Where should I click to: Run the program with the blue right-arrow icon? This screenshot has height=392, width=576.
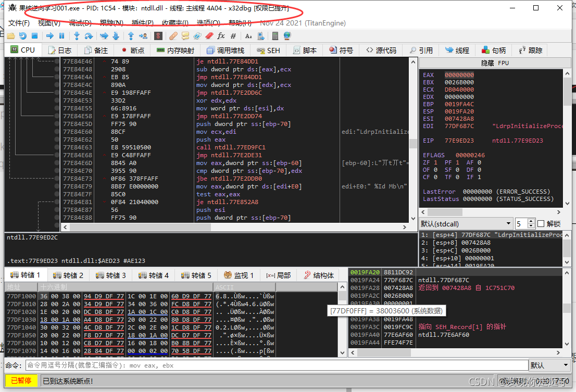(50, 36)
